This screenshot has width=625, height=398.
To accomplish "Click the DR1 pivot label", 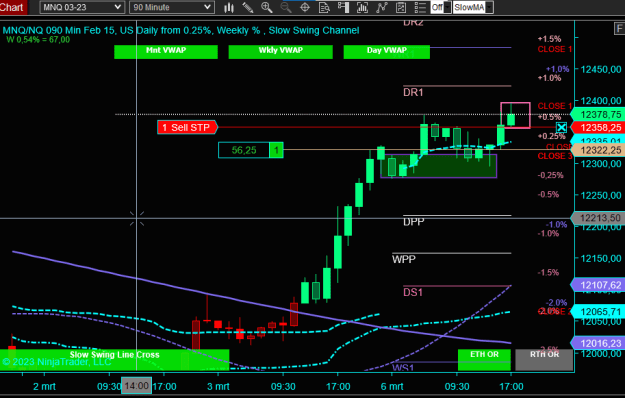I will click(x=413, y=92).
